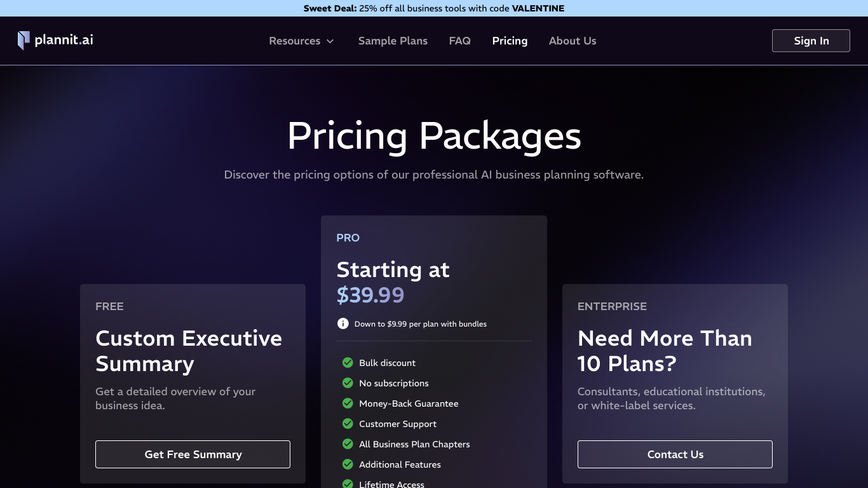Select the Pricing nav item
Screen dimensions: 868x488
pos(510,41)
